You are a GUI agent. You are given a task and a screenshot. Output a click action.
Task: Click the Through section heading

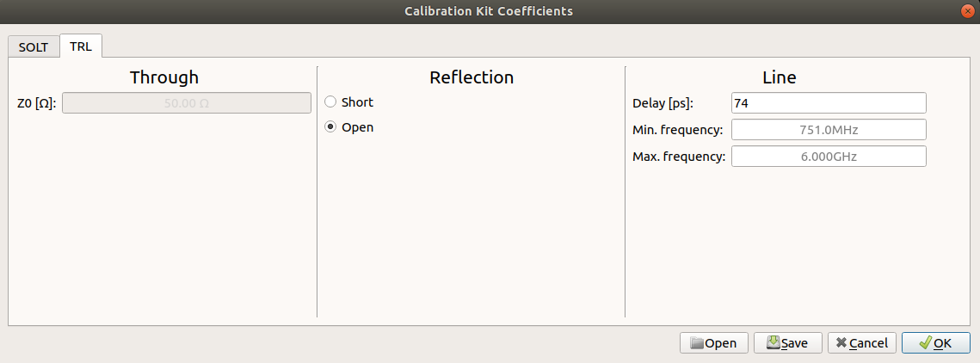click(x=164, y=77)
